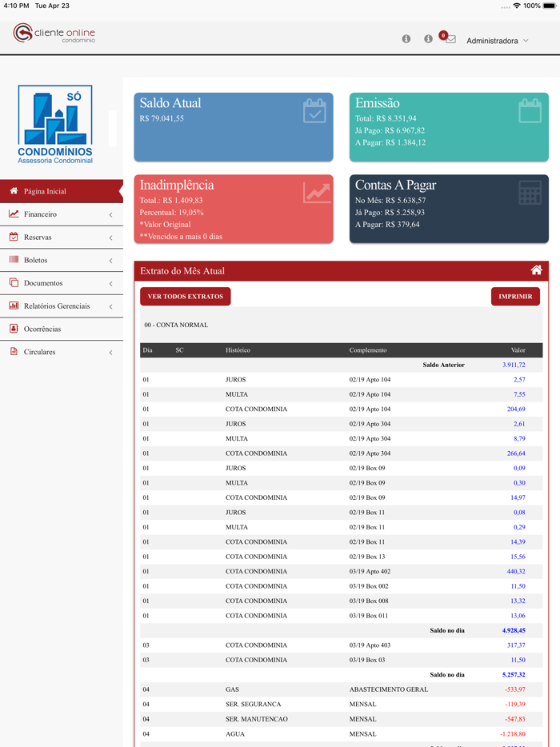
Task: Click the VER TODOS EXTRATOS button
Action: pyautogui.click(x=186, y=297)
